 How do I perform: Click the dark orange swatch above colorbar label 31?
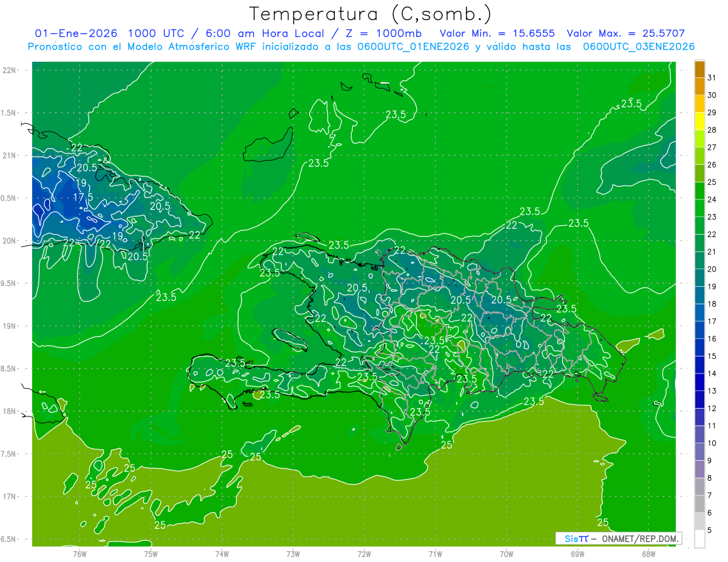pos(699,69)
